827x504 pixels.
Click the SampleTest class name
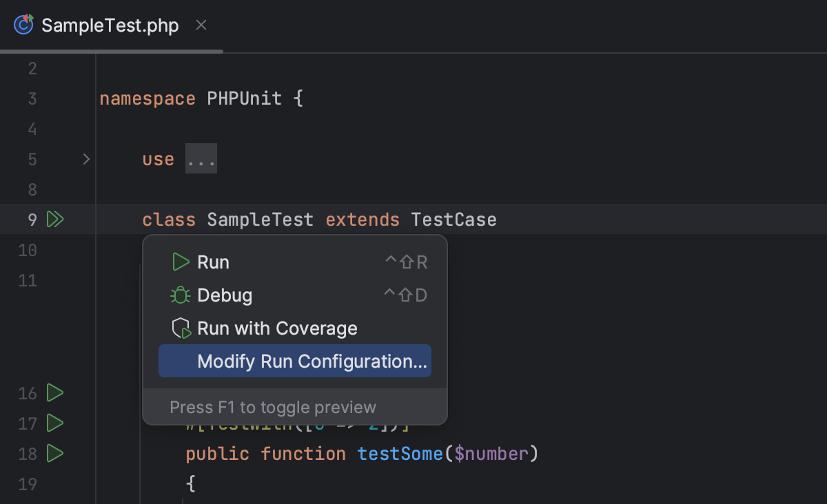click(x=260, y=219)
